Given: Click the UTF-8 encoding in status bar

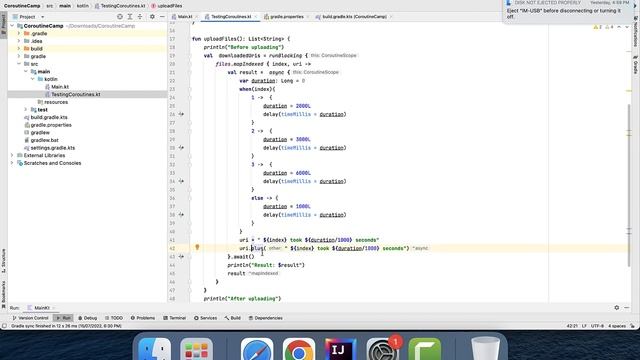Looking at the screenshot, I should coord(597,326).
